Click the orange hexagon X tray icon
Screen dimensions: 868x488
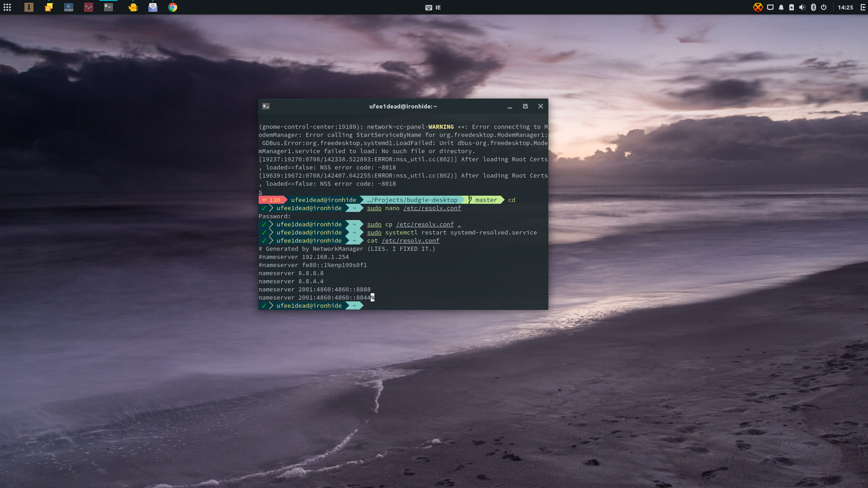click(x=758, y=7)
